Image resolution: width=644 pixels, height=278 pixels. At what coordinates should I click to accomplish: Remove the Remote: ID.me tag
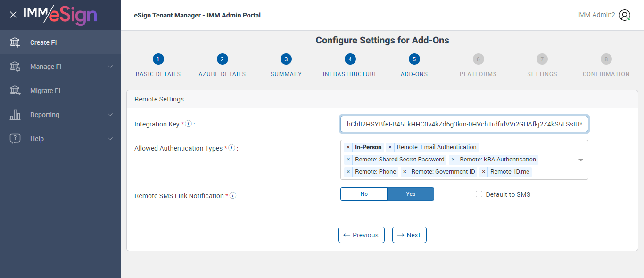484,172
